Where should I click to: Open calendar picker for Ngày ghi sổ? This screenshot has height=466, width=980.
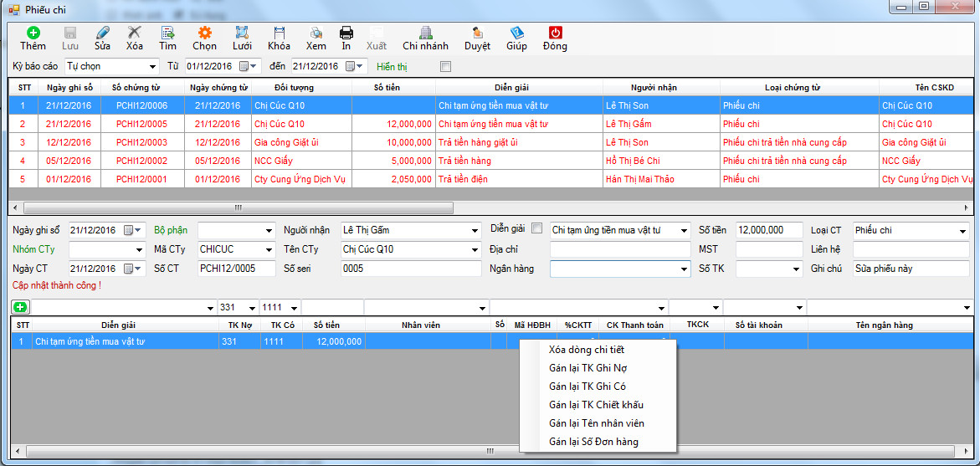click(x=132, y=231)
